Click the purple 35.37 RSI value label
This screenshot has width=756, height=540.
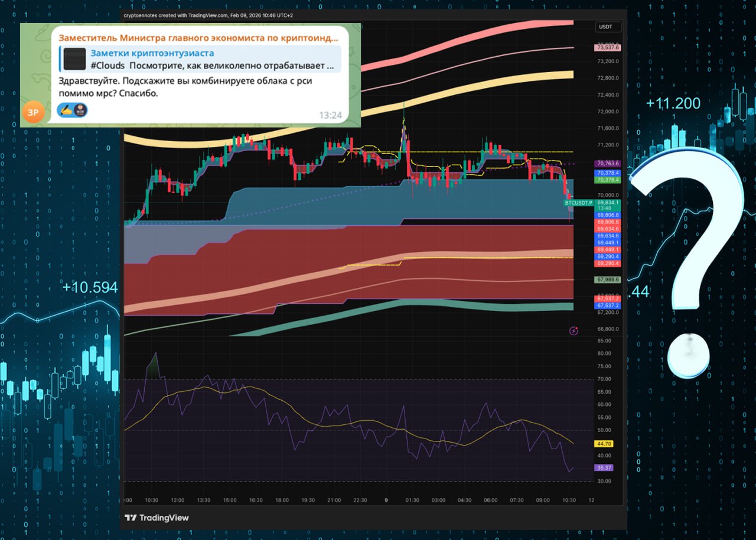(x=605, y=468)
